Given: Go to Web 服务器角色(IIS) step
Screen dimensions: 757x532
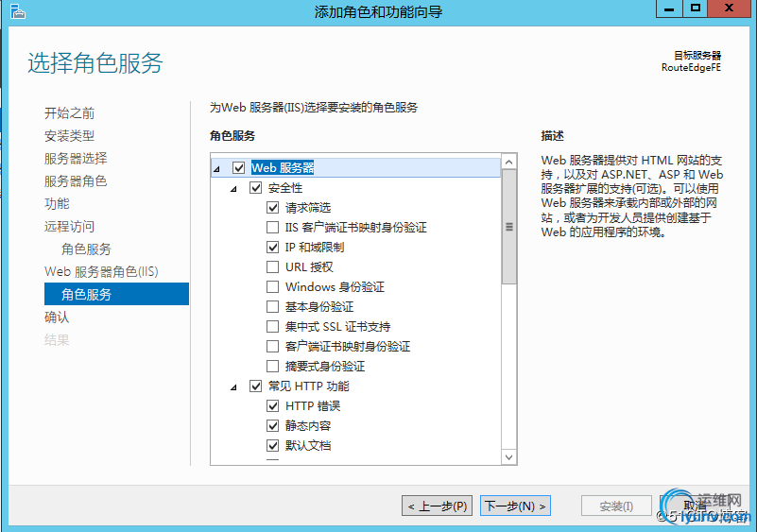Looking at the screenshot, I should pos(101,272).
